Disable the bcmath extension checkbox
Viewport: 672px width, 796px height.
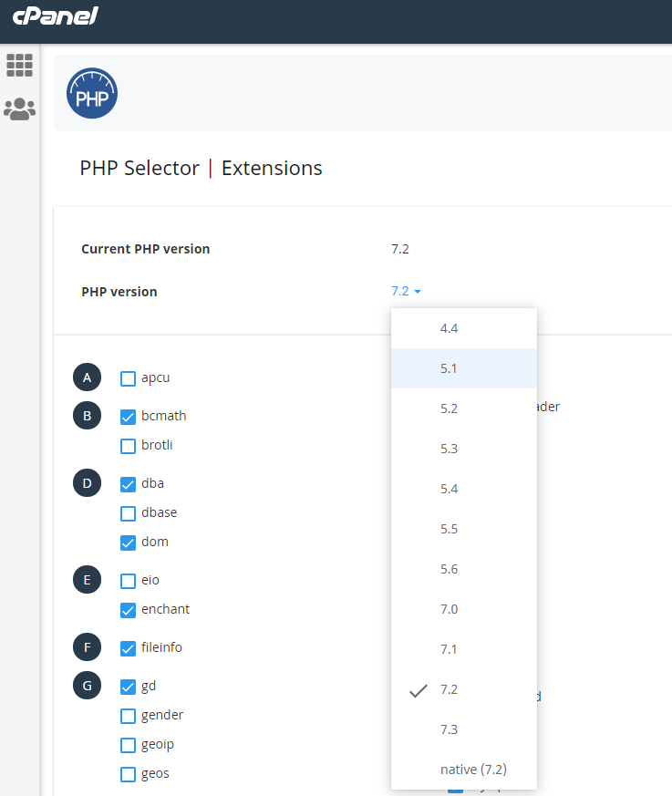(128, 417)
